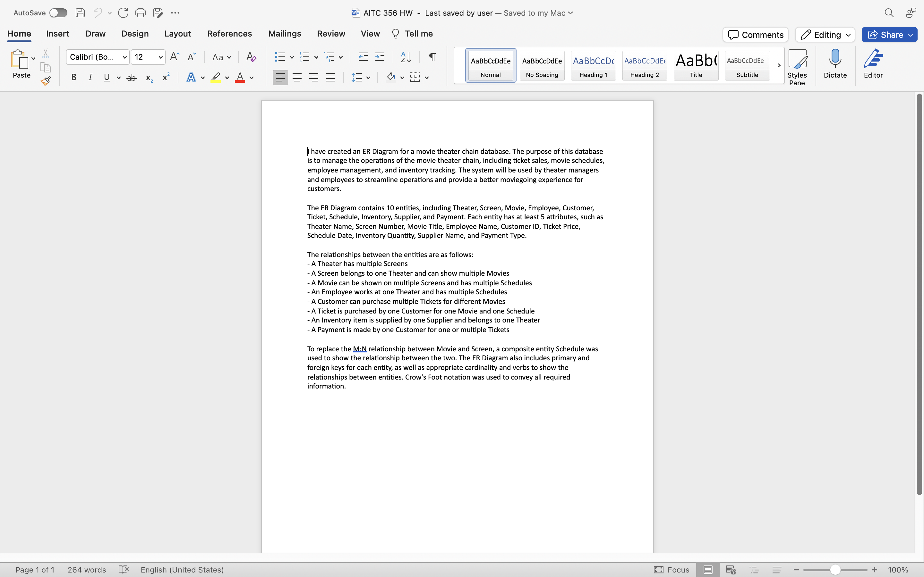
Task: Open the Layout ribbon tab
Action: (x=177, y=34)
